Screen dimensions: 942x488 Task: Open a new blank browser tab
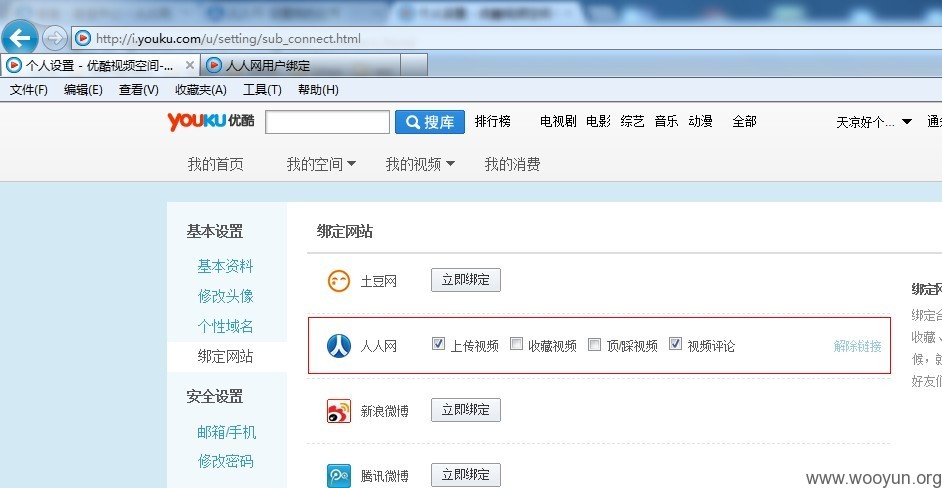point(415,65)
